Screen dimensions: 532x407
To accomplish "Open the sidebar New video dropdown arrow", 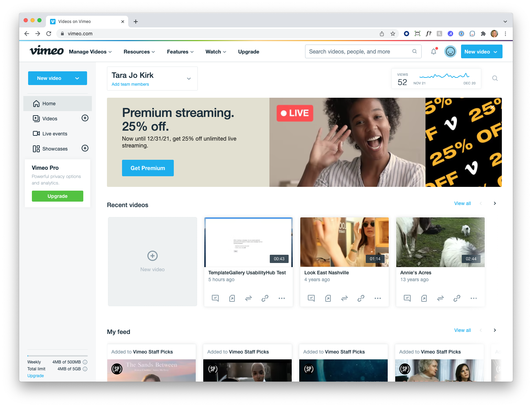I will pyautogui.click(x=77, y=78).
